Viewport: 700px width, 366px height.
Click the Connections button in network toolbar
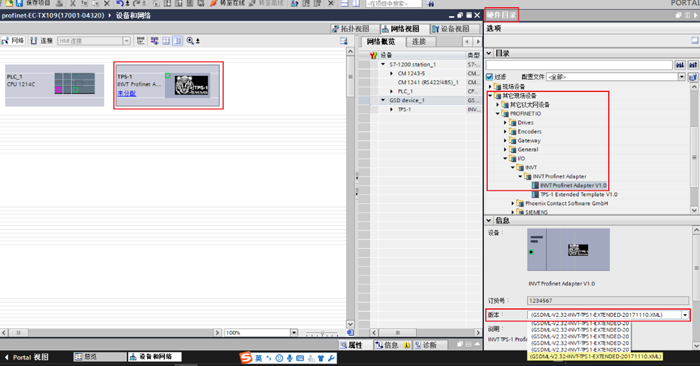point(42,41)
